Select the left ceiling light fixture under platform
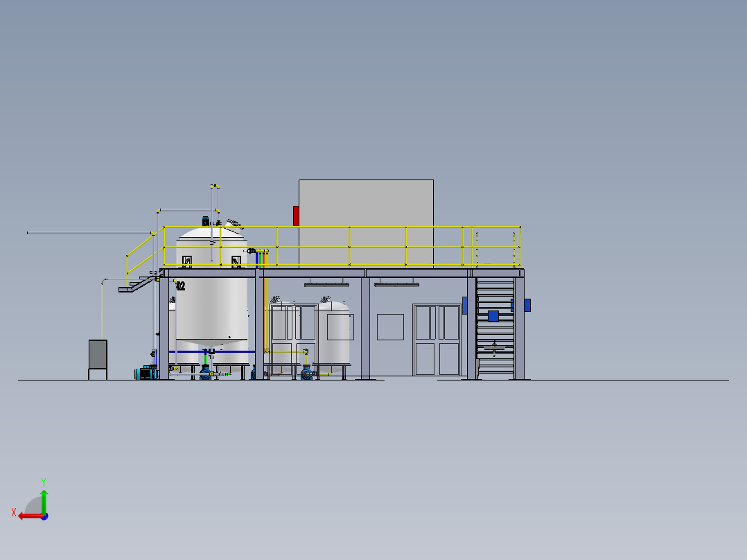 (x=326, y=285)
